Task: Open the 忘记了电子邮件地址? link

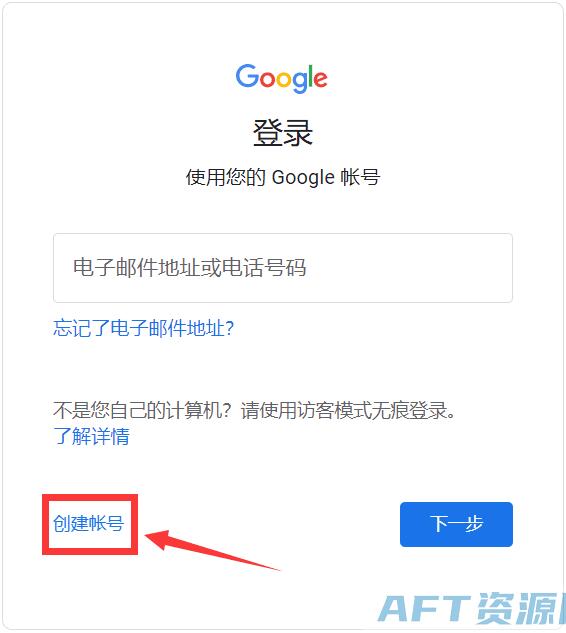Action: (x=143, y=327)
